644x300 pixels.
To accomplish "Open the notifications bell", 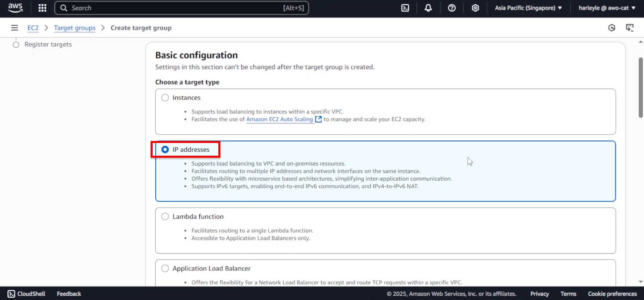I will tap(428, 8).
